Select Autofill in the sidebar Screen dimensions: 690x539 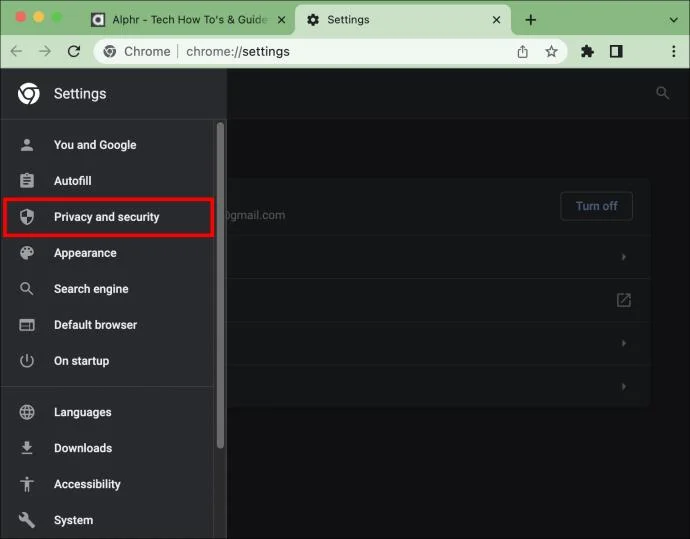click(x=72, y=181)
